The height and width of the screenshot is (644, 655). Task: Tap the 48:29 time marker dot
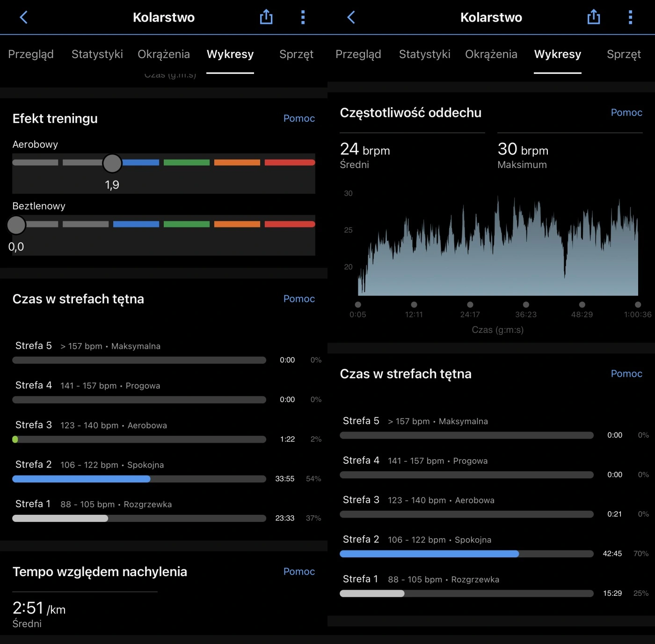582,305
